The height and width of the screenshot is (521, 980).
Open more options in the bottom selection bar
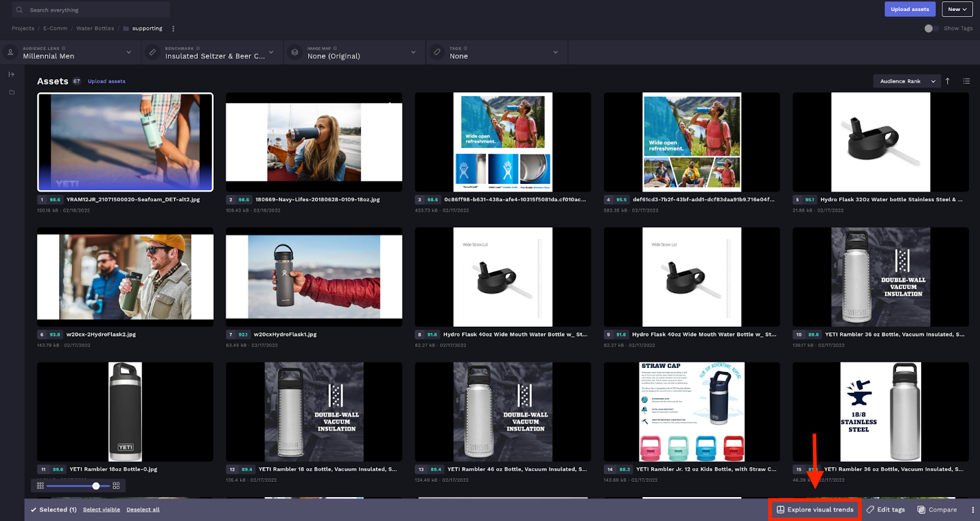click(973, 509)
